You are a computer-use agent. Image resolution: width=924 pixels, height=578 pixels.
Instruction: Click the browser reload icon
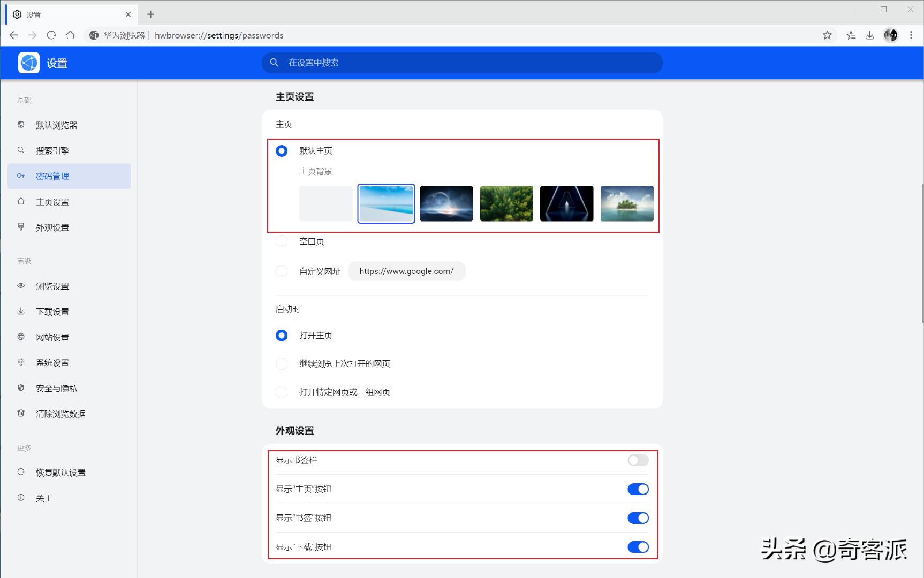pyautogui.click(x=51, y=35)
